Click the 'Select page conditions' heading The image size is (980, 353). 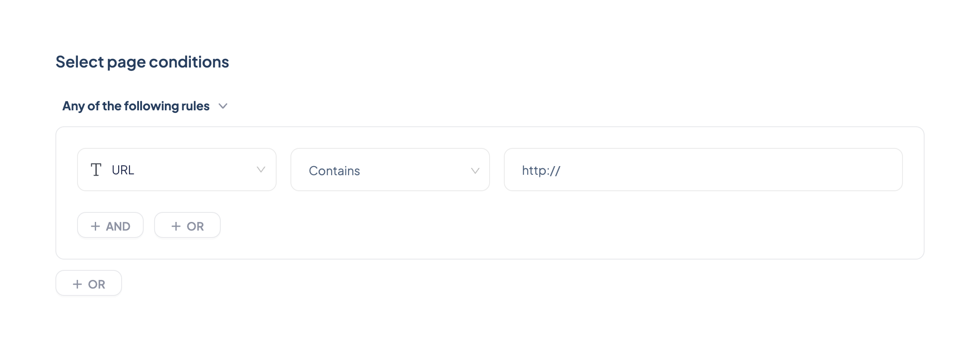pyautogui.click(x=142, y=62)
